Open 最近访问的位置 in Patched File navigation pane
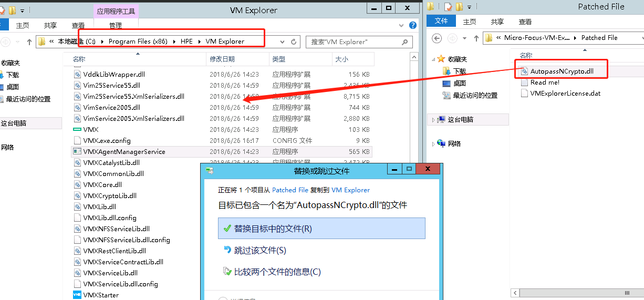 475,95
